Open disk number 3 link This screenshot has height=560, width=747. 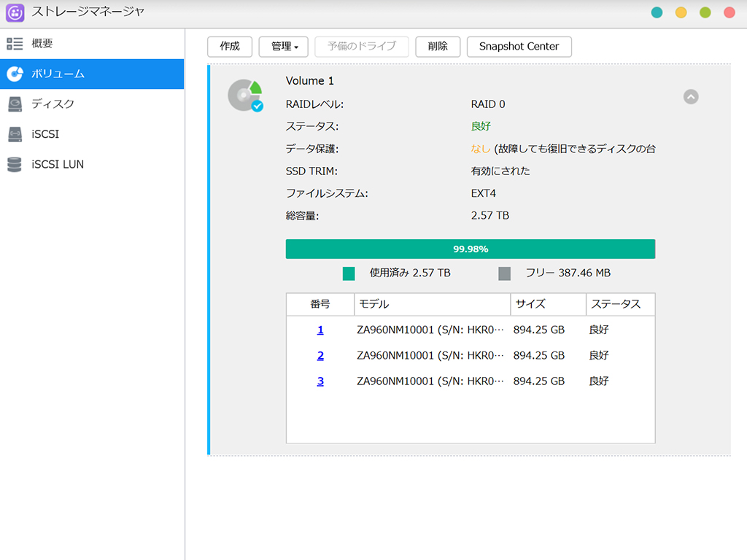(320, 381)
